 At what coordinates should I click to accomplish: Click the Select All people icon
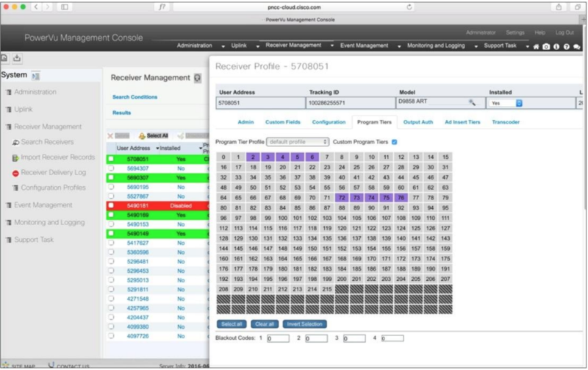click(x=142, y=136)
